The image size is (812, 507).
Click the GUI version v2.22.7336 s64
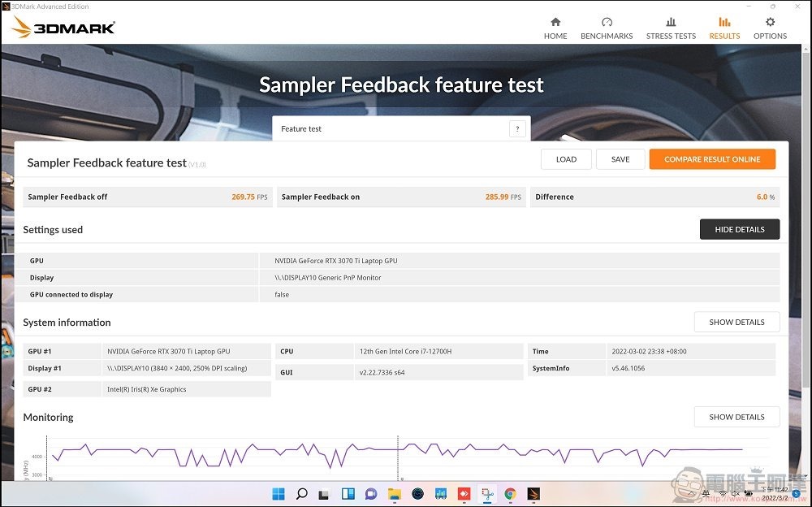(382, 372)
